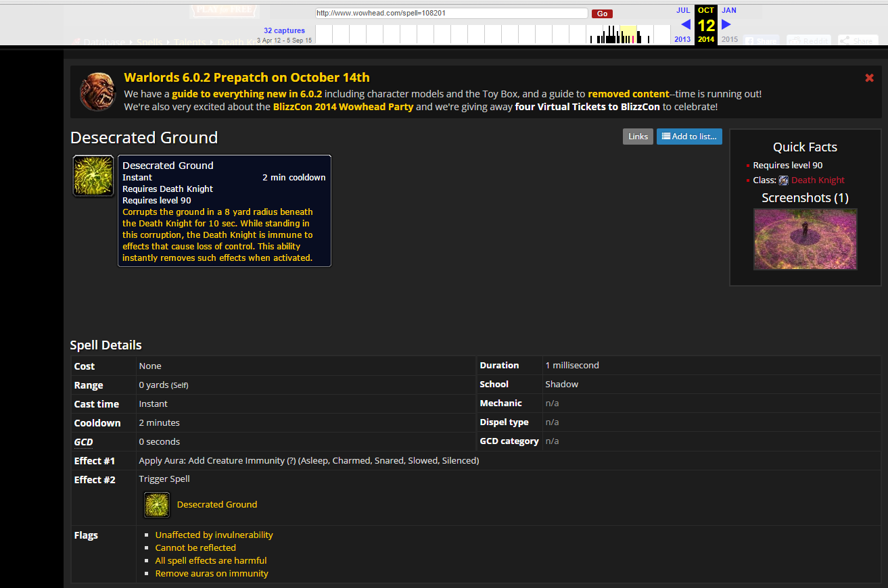Click the 'Apply Aura: Add Creature Immunity' effect text
Screen dimensions: 888x588
pos(309,460)
